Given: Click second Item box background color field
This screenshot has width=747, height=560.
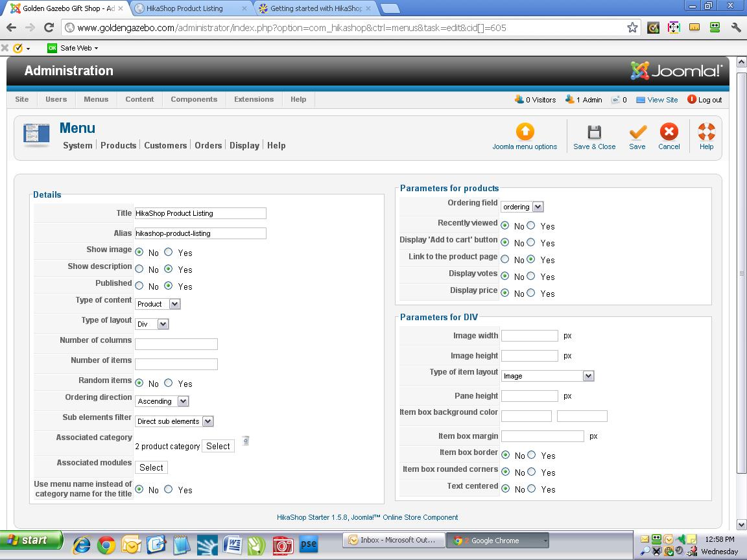Looking at the screenshot, I should coord(582,415).
